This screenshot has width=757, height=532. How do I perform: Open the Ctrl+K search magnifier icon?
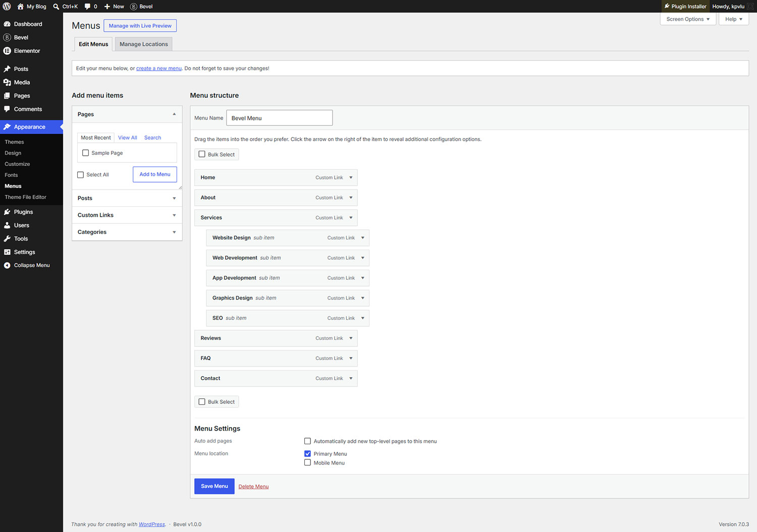coord(56,7)
